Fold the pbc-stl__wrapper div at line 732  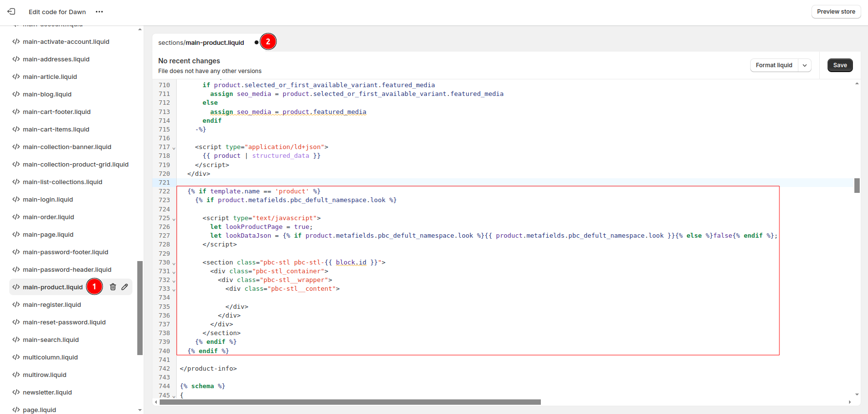[174, 281]
